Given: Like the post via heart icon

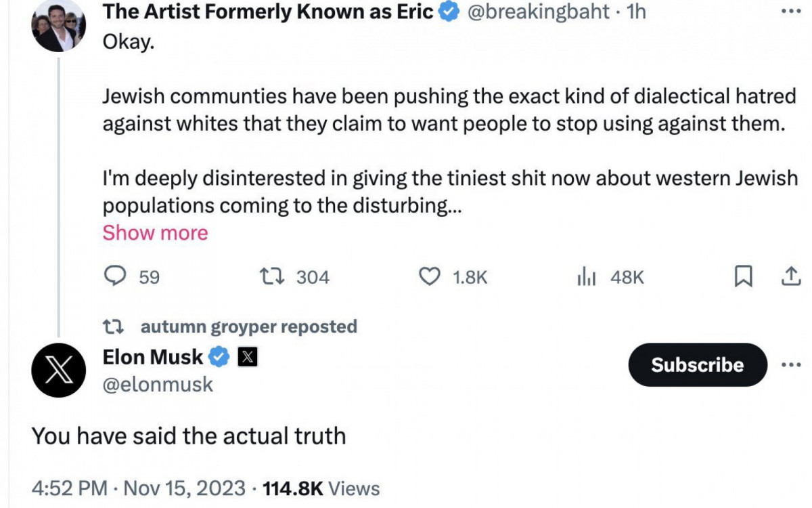Looking at the screenshot, I should click(430, 276).
